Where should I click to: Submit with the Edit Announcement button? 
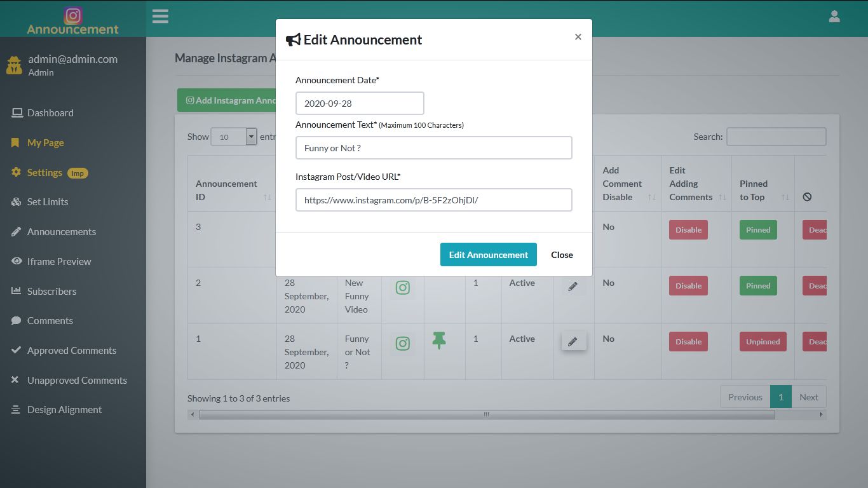click(488, 254)
